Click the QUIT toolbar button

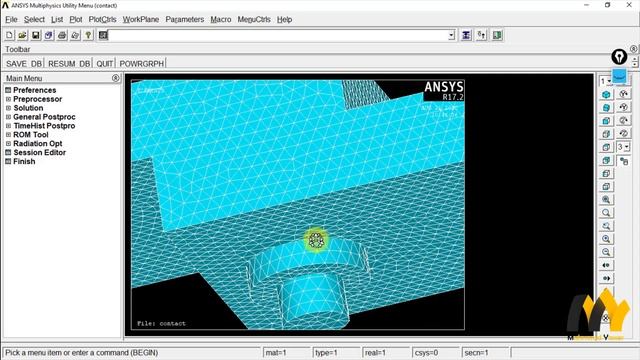[x=104, y=64]
